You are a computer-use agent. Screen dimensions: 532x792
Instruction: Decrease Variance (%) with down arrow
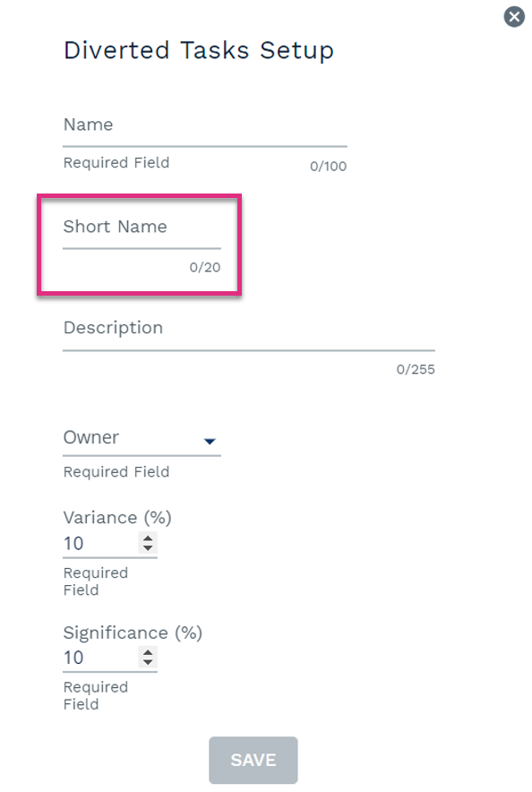click(x=148, y=547)
